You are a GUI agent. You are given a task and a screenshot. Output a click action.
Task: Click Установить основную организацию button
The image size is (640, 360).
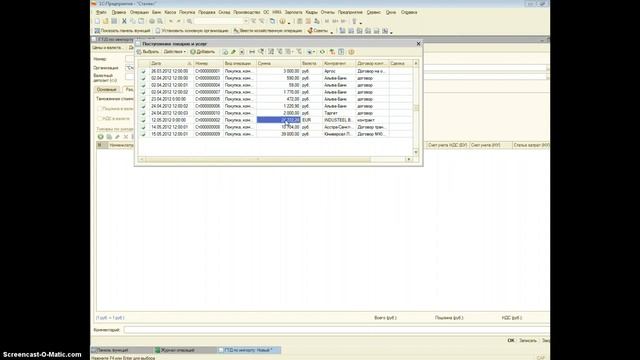pyautogui.click(x=192, y=31)
